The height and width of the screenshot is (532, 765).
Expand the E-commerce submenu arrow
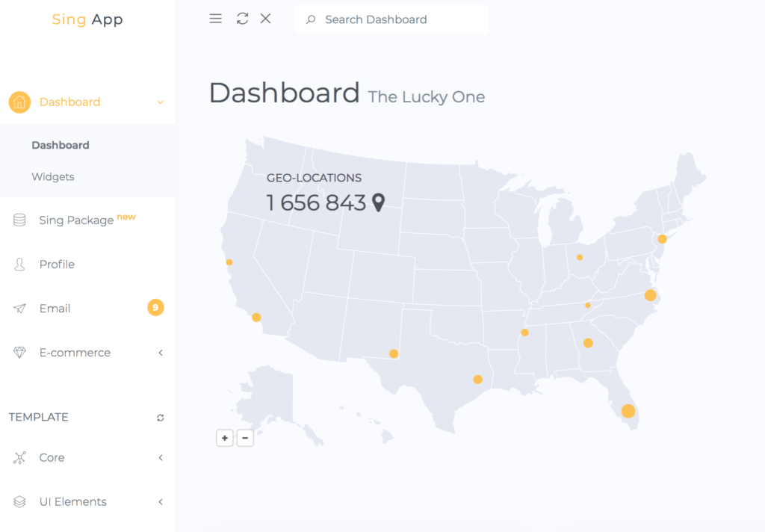[x=161, y=353]
